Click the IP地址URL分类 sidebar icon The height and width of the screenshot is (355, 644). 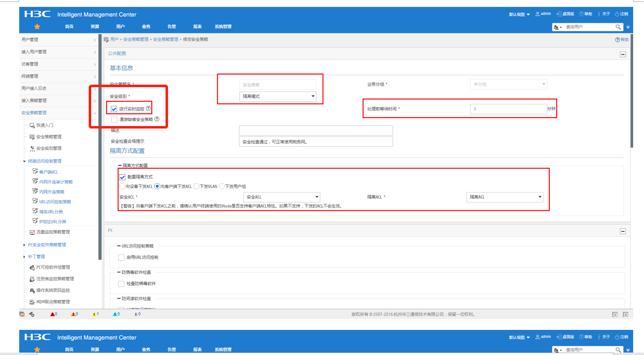coord(35,221)
